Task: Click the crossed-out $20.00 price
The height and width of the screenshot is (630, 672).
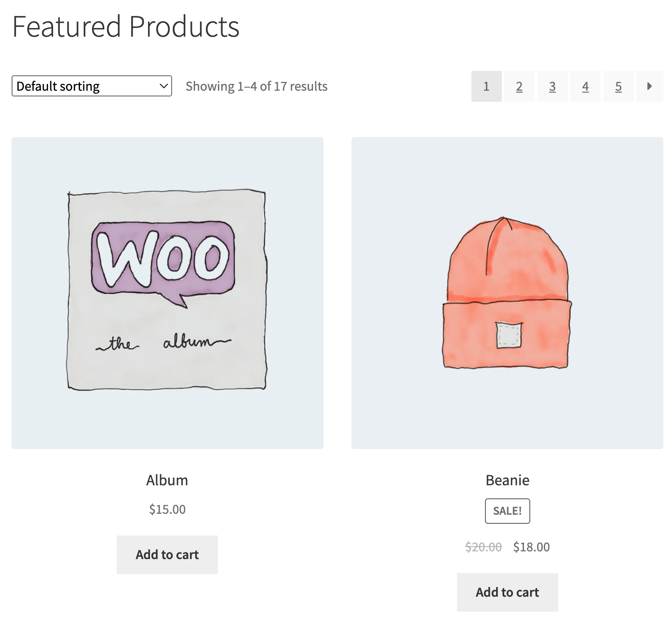Action: [483, 547]
